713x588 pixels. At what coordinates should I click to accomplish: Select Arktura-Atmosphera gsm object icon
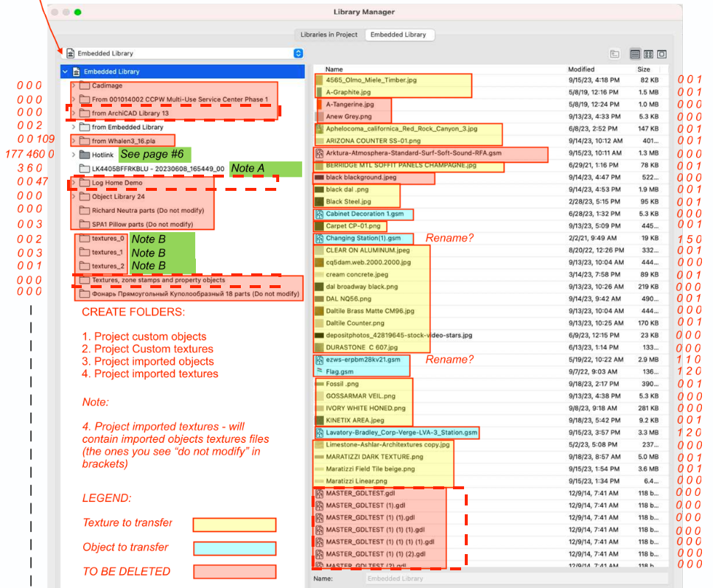[x=319, y=153]
